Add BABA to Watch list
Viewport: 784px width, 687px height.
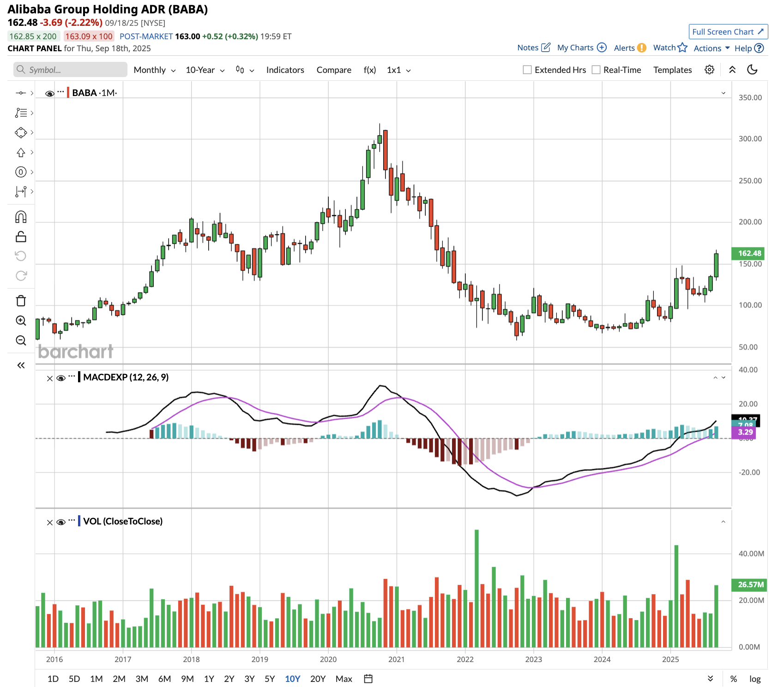click(x=670, y=48)
